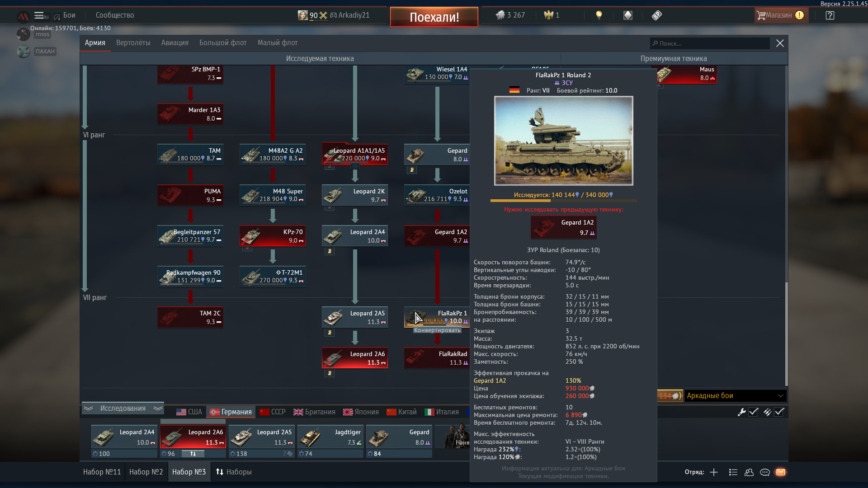Click the right chevron of Исследования panel

point(158,408)
